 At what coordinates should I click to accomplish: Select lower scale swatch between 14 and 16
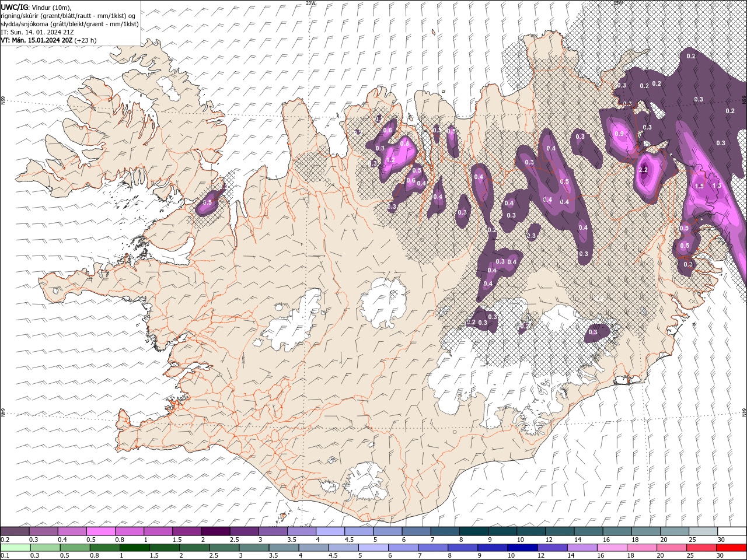(x=582, y=548)
